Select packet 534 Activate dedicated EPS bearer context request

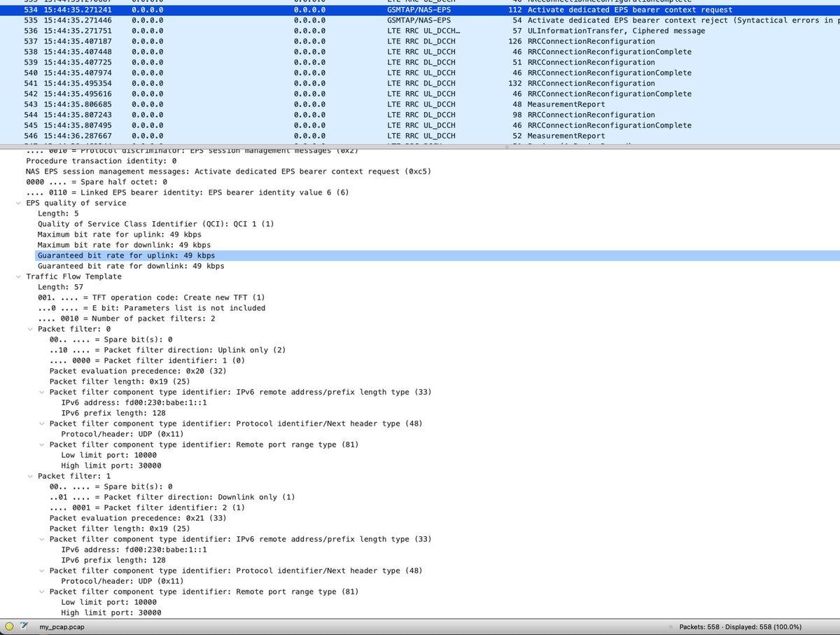420,10
